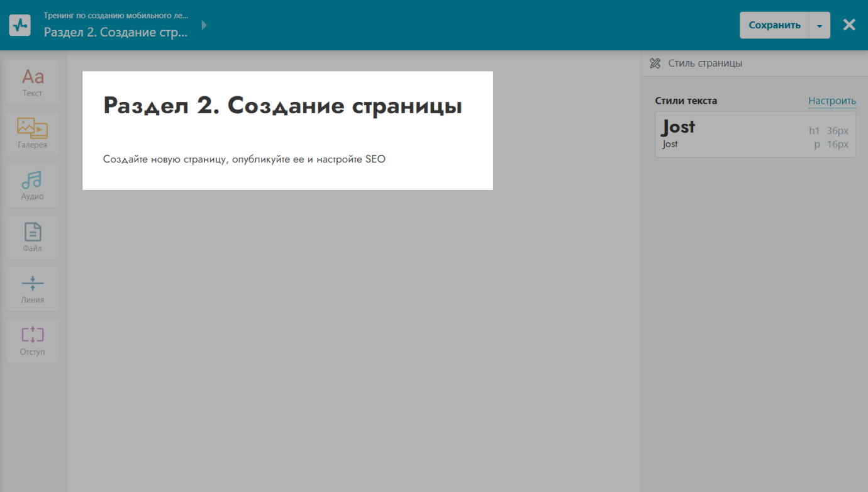Click the heading Раздел 2. Создание страницы

click(282, 106)
